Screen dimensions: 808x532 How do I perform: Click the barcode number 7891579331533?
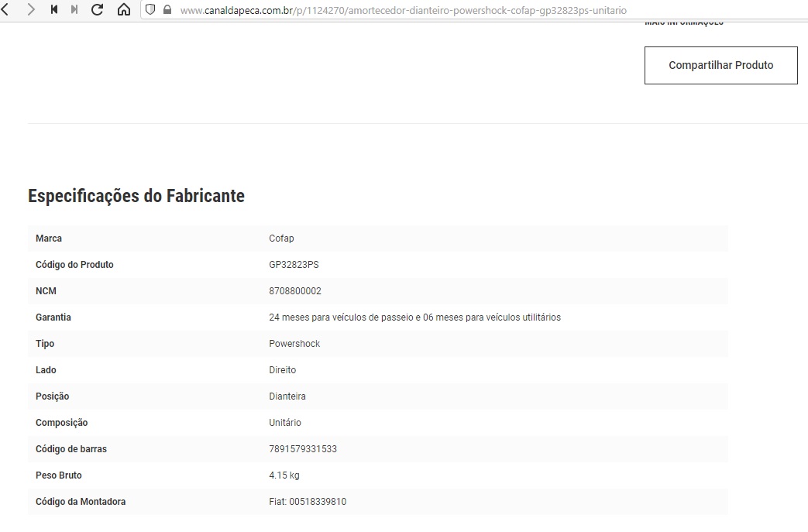[302, 449]
